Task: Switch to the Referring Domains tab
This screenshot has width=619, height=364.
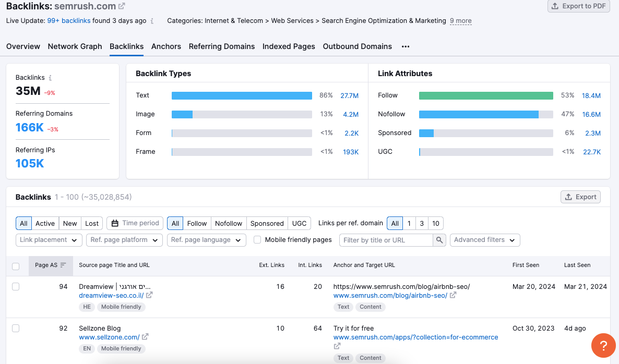Action: coord(222,46)
